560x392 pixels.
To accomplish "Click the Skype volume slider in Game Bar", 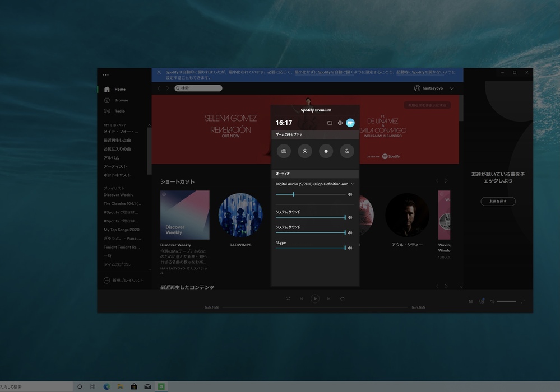I will (x=311, y=248).
